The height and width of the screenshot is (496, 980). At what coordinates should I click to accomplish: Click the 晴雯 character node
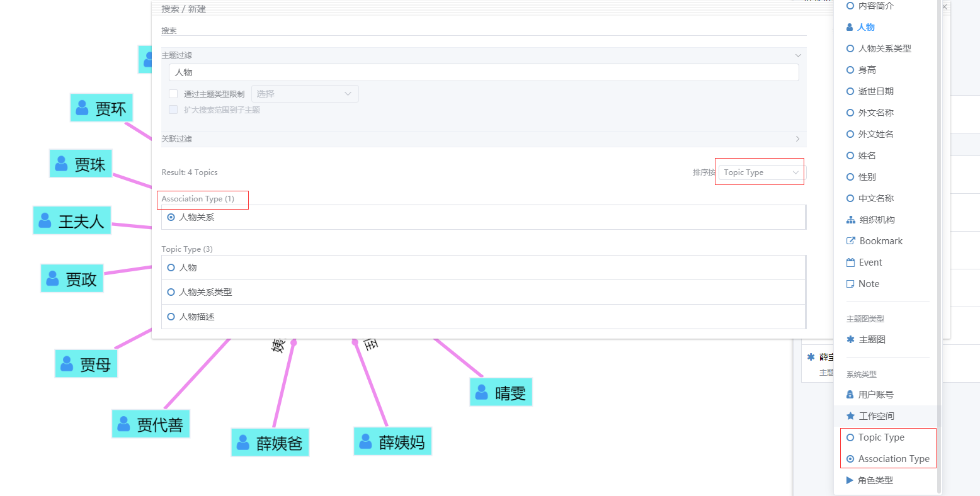point(501,393)
